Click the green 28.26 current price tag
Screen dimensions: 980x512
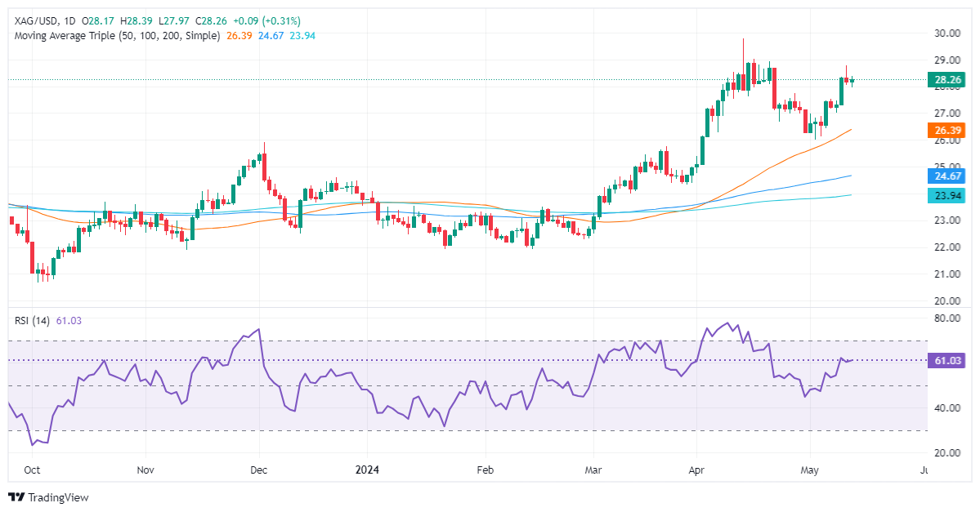pyautogui.click(x=947, y=80)
